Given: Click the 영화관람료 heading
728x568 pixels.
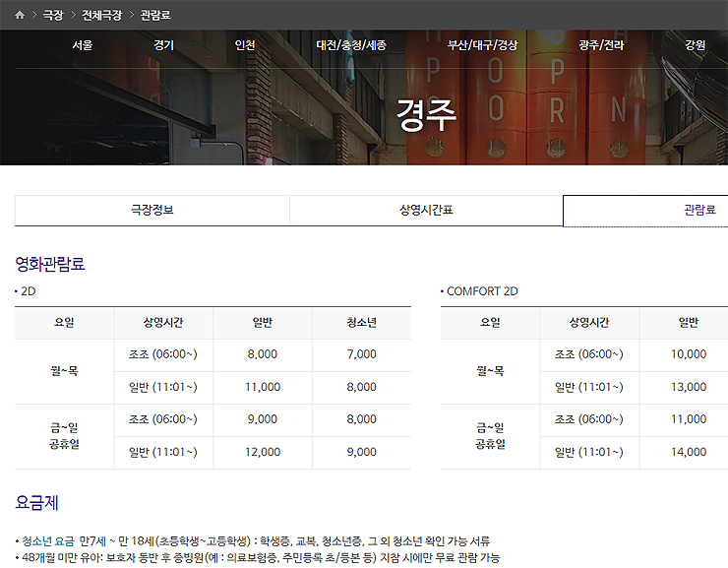Looking at the screenshot, I should (50, 264).
